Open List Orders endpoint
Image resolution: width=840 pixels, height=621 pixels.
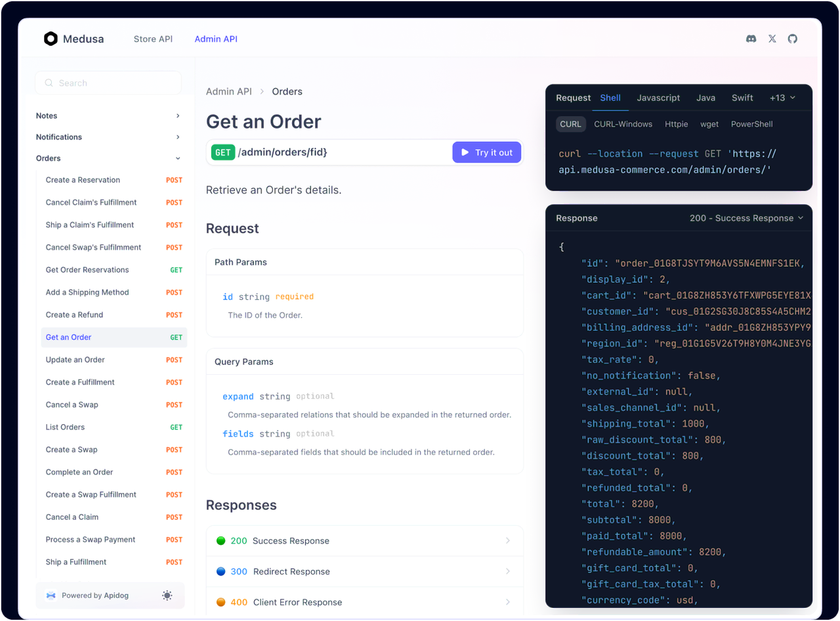[x=114, y=427]
